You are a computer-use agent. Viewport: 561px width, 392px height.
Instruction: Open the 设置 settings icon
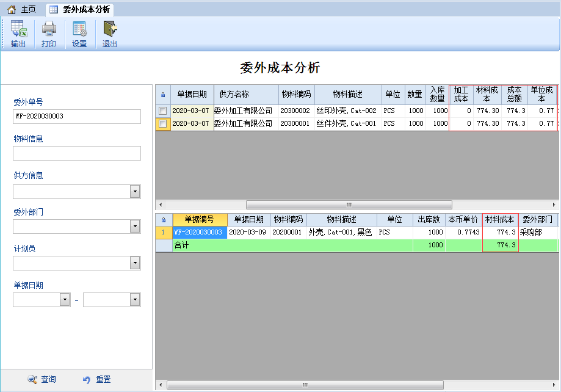pyautogui.click(x=79, y=29)
